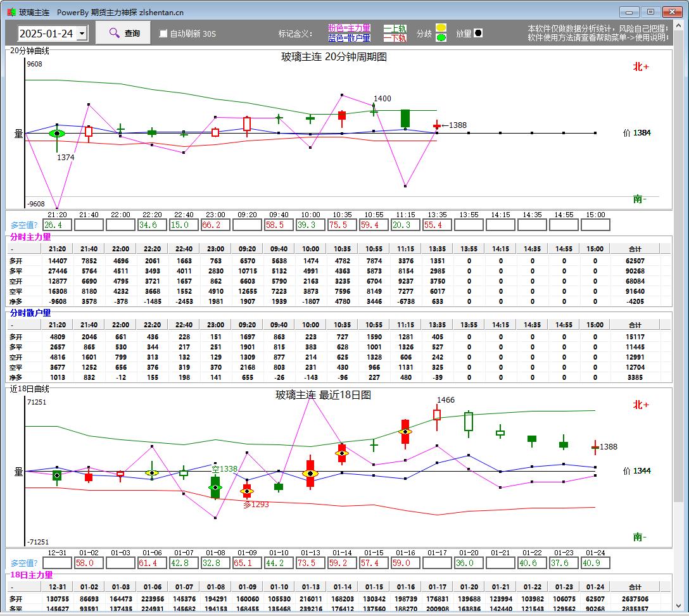Click the red candle labeled 1388
689x616 pixels.
click(x=437, y=126)
